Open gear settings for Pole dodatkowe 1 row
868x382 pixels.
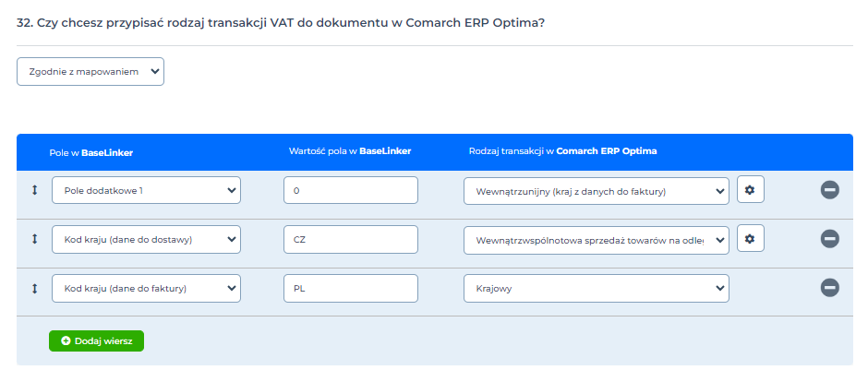coord(751,190)
